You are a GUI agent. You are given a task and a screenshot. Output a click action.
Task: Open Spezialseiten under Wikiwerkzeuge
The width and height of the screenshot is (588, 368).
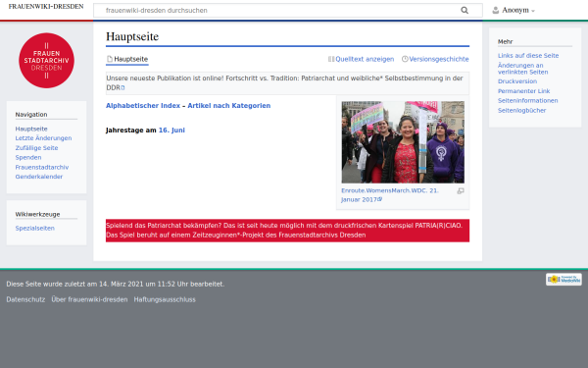[35, 228]
